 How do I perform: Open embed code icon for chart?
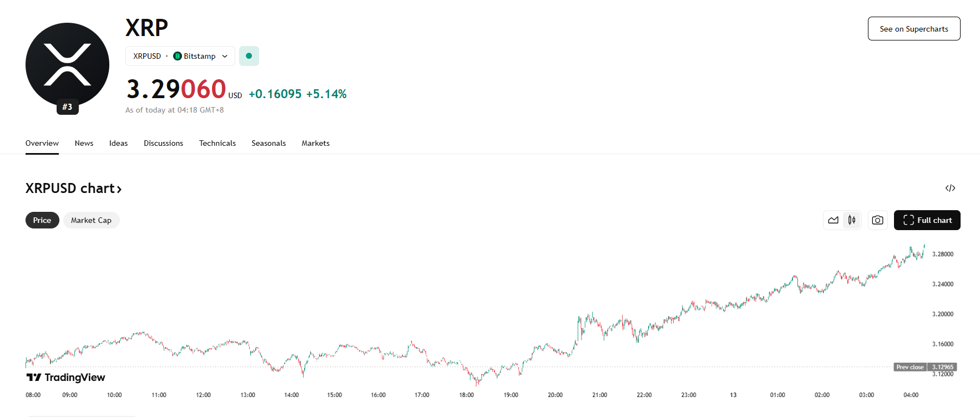(x=950, y=188)
